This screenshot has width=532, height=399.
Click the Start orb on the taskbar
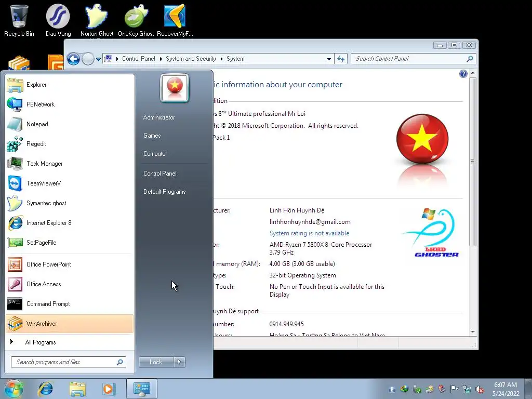(14, 389)
